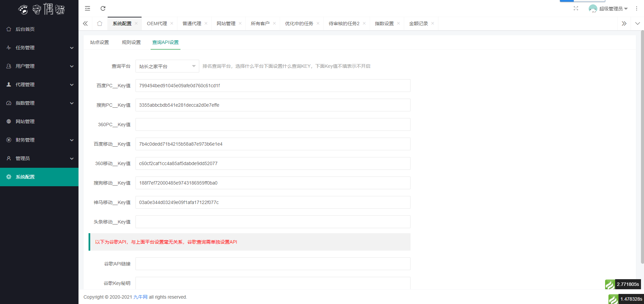Click the 网站管理 globe icon in sidebar
The width and height of the screenshot is (644, 304).
point(9,121)
